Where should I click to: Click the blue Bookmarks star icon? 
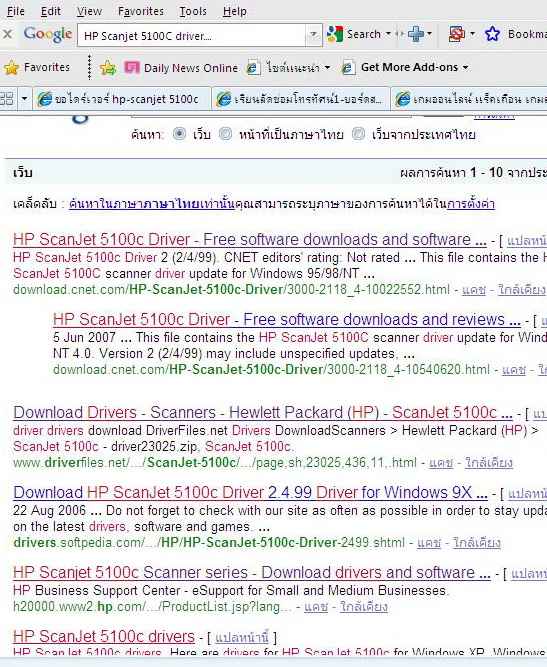point(492,34)
